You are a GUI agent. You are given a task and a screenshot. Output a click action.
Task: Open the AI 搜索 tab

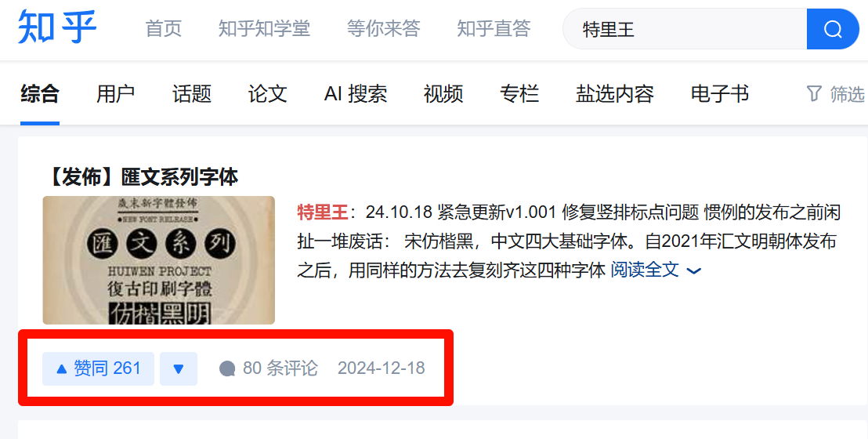356,93
